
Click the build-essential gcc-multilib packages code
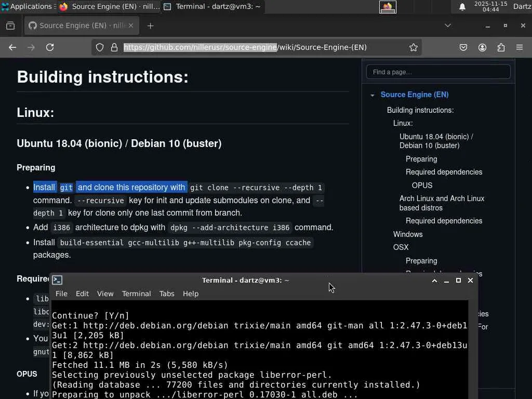(x=185, y=243)
